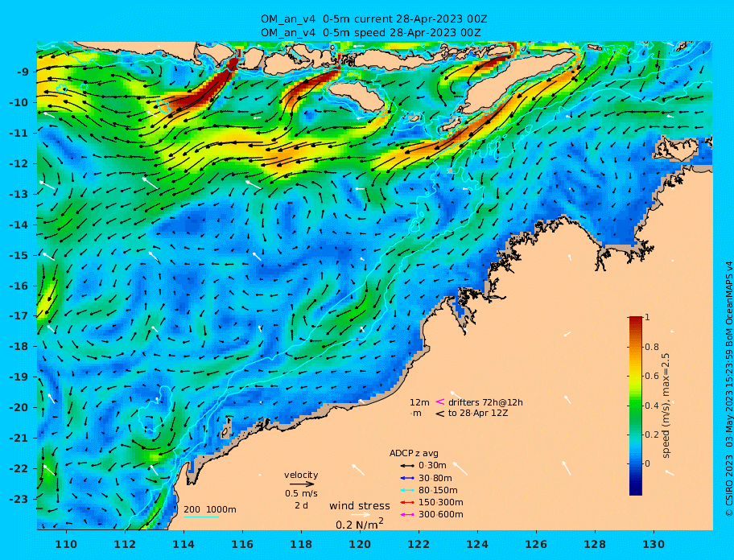Click the colorbar tick label '0.4'

[x=652, y=406]
